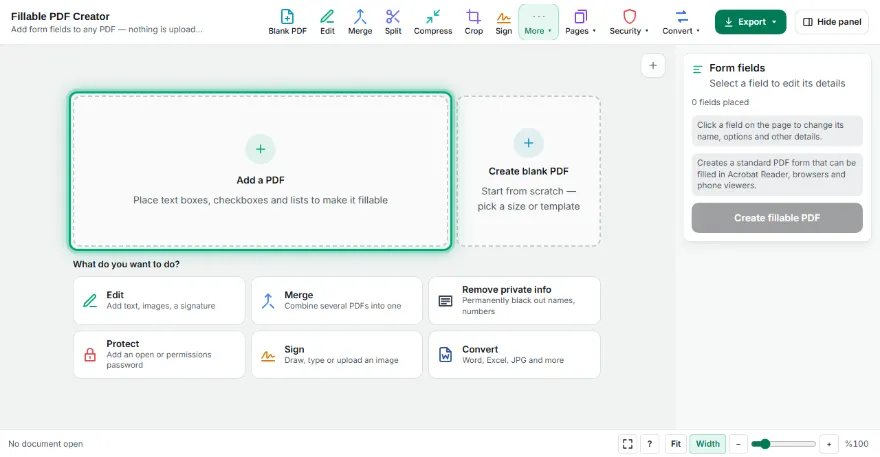The image size is (880, 457).
Task: Click the Fillable PDF Creator title
Action: tap(60, 16)
